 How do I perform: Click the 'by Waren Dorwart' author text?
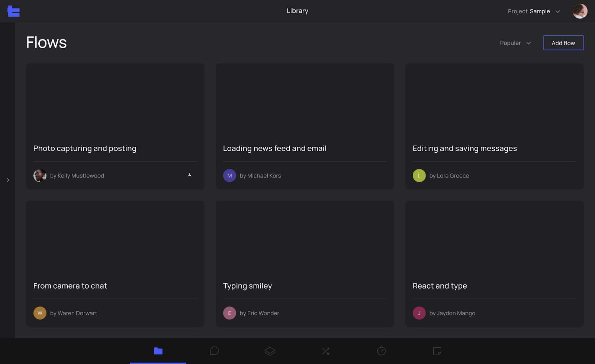tap(74, 313)
